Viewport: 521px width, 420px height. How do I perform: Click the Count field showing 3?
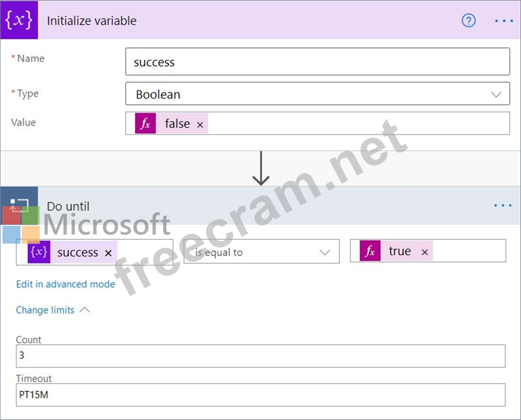coord(260,356)
